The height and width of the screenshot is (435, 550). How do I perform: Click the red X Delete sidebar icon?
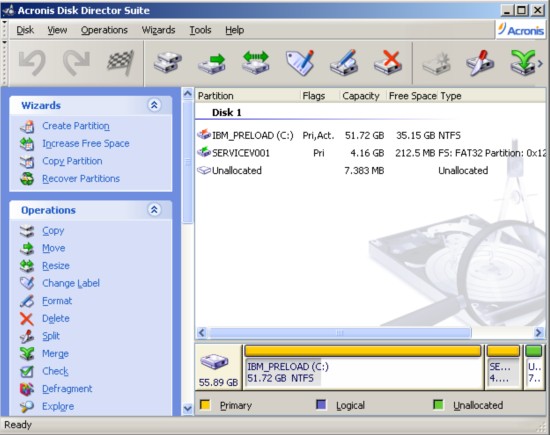point(27,319)
